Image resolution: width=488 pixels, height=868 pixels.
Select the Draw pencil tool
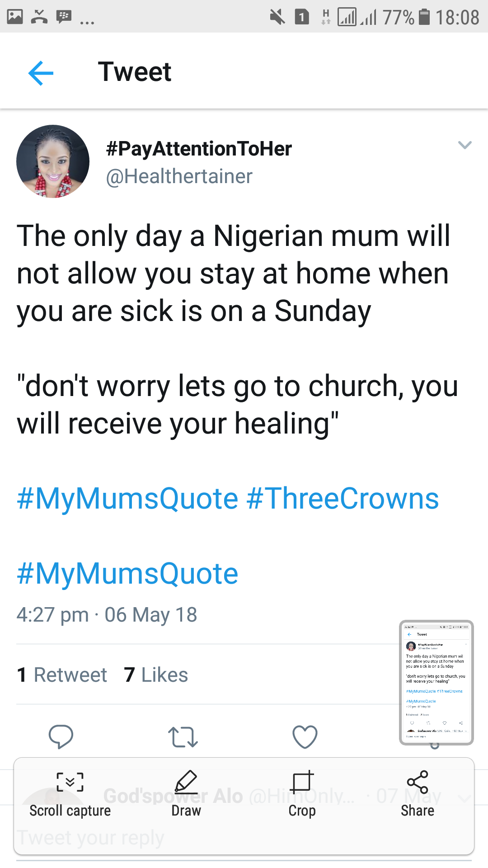click(x=186, y=793)
